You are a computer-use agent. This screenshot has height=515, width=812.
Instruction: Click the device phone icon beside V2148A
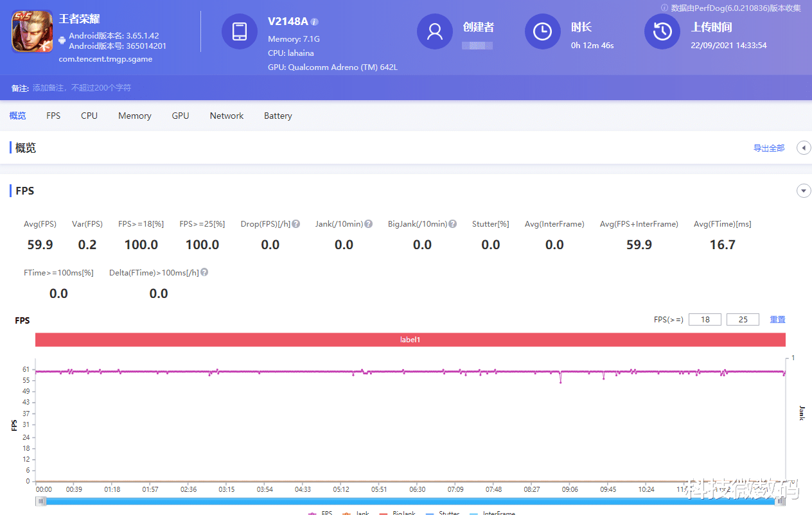point(240,31)
